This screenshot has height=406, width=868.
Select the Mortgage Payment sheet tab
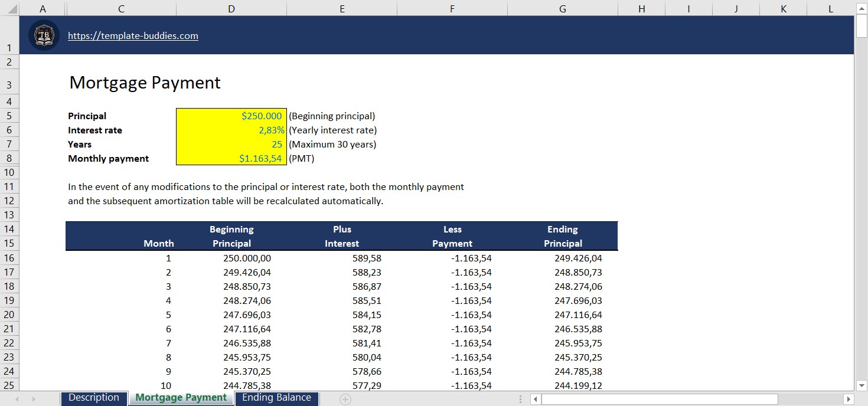(181, 398)
